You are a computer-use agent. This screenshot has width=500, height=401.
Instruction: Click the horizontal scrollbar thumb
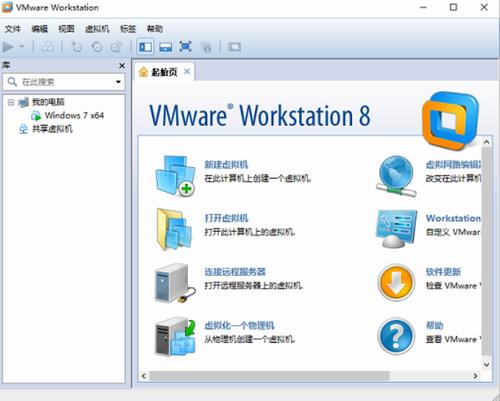tap(269, 376)
